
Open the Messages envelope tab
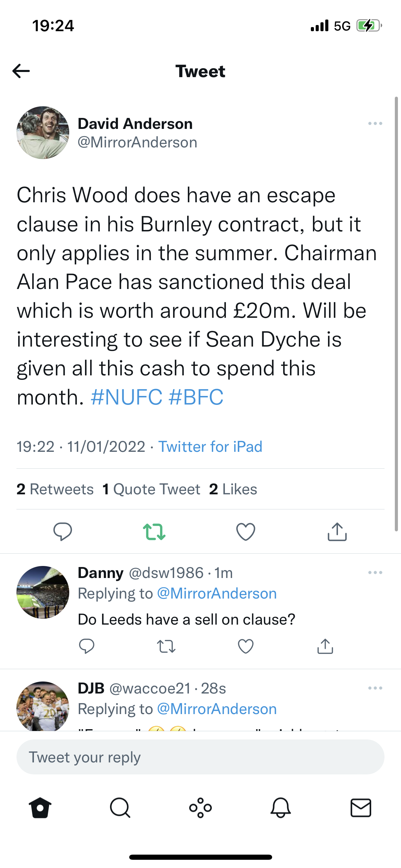[361, 808]
